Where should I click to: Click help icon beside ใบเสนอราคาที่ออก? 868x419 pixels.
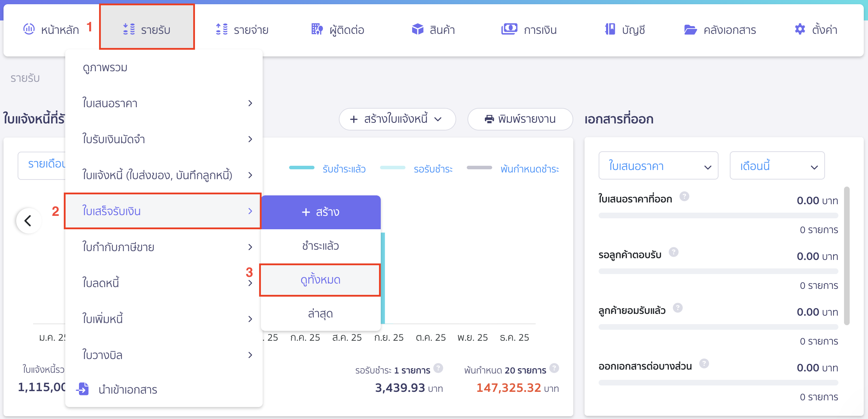pyautogui.click(x=684, y=196)
